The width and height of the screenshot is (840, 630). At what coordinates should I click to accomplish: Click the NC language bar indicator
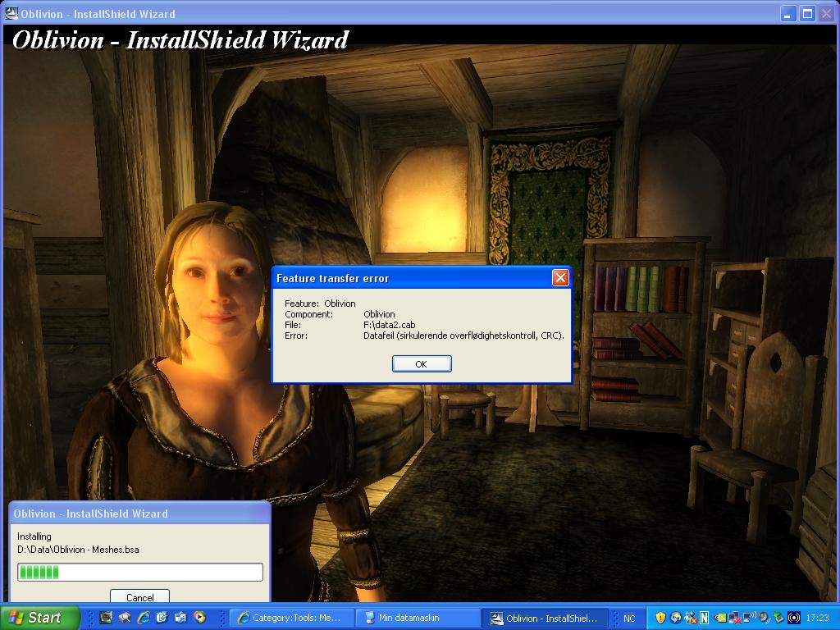pyautogui.click(x=629, y=619)
